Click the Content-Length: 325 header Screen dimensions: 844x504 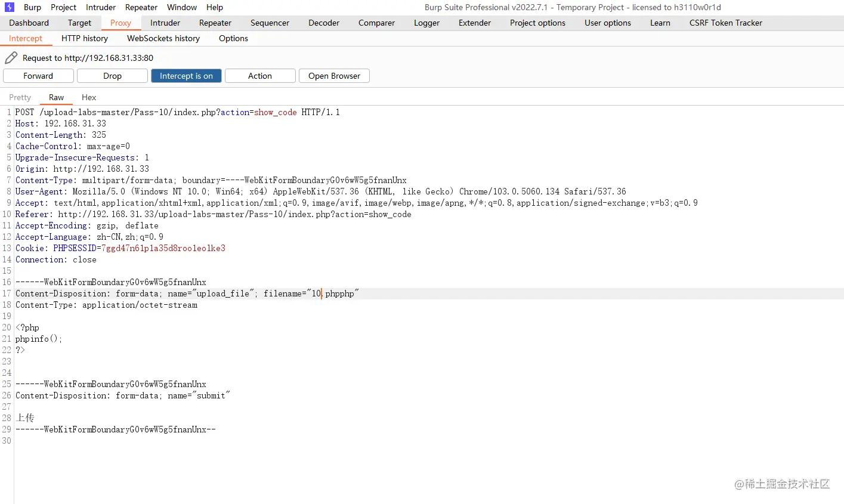point(61,135)
